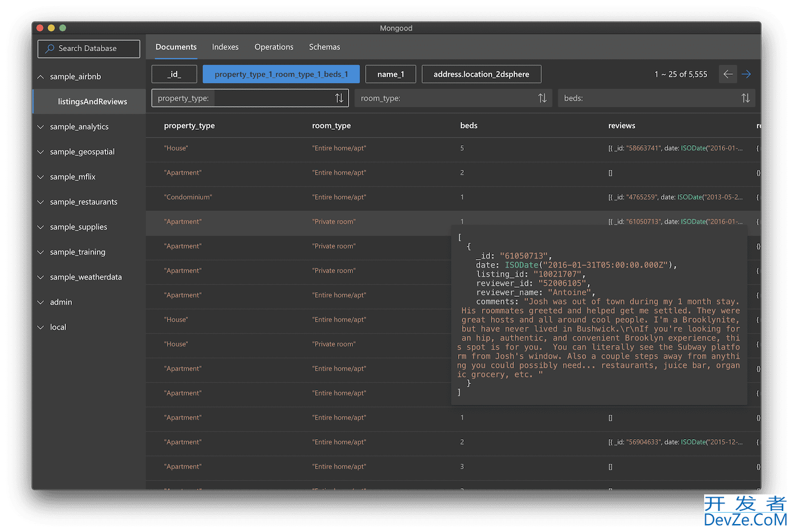The height and width of the screenshot is (532, 793).
Task: Select the address.location_2dsphere index
Action: (x=481, y=74)
